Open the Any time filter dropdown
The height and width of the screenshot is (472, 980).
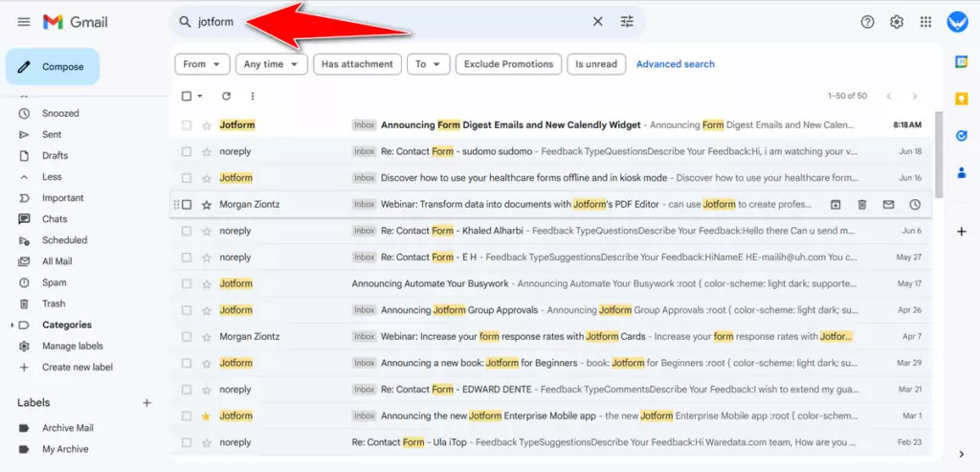click(x=271, y=64)
